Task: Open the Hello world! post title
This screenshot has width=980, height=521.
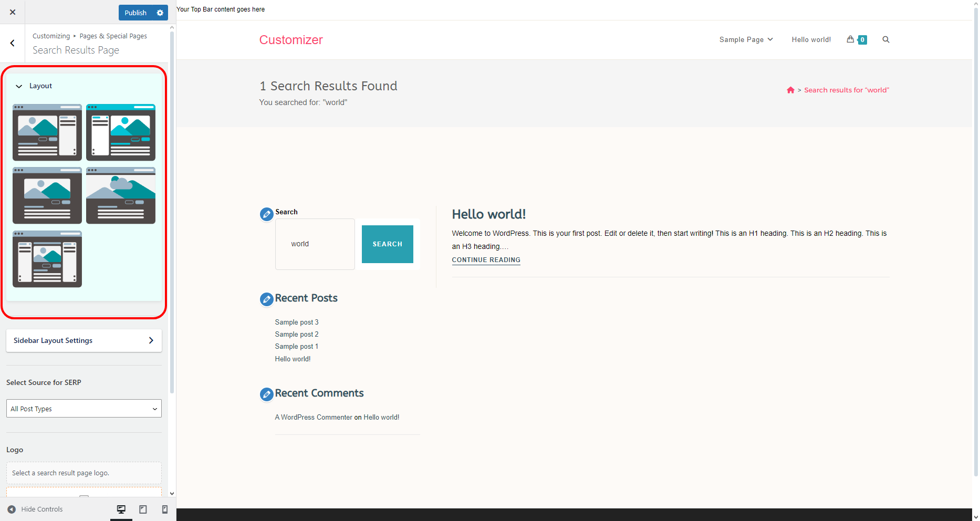Action: coord(489,214)
